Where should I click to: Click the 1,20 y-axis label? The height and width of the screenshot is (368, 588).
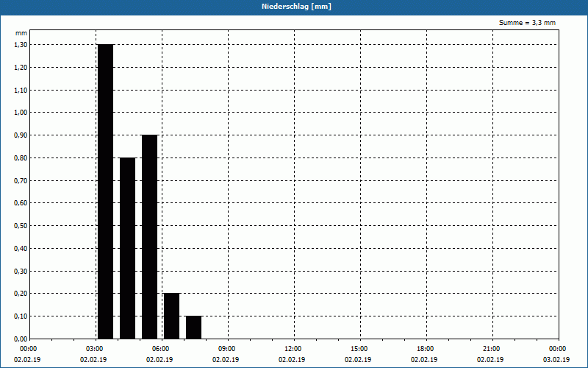pos(21,68)
